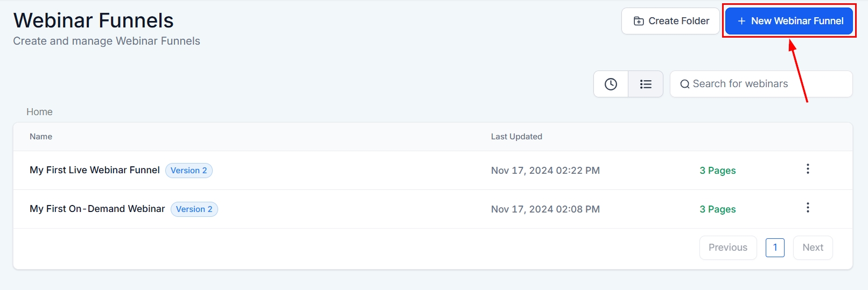Switch to list view icon
Image resolution: width=868 pixels, height=290 pixels.
(646, 84)
